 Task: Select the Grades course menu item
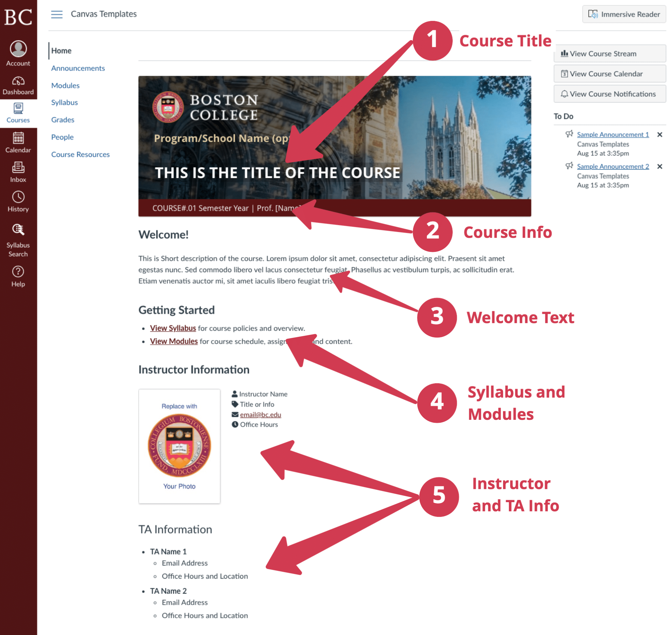pos(63,120)
